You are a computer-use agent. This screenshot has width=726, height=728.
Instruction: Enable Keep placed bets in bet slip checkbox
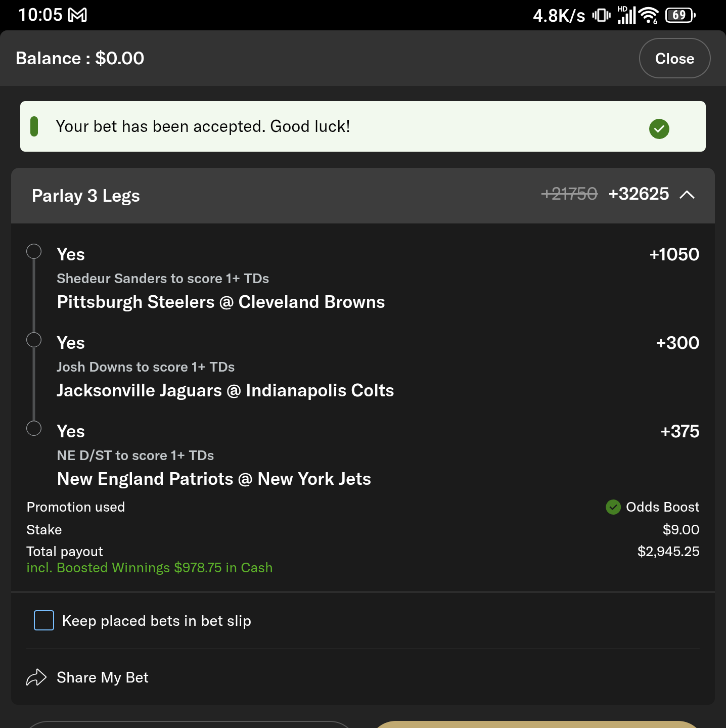44,620
